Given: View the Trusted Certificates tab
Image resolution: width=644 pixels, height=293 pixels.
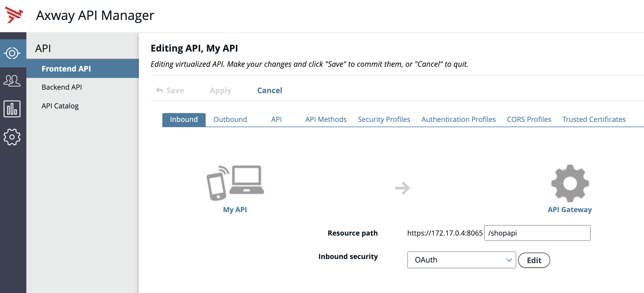Looking at the screenshot, I should (594, 120).
